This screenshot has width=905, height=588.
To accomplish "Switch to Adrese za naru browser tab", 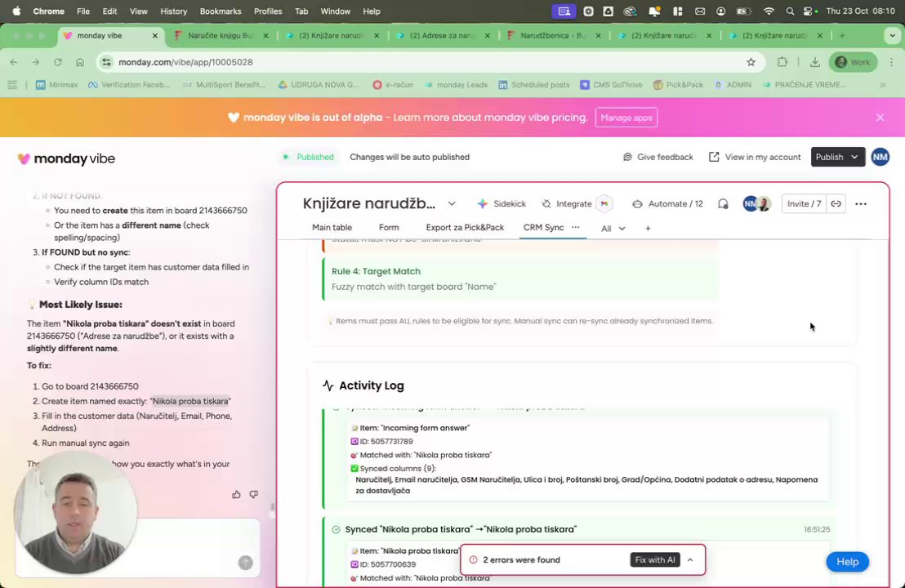I will (444, 36).
